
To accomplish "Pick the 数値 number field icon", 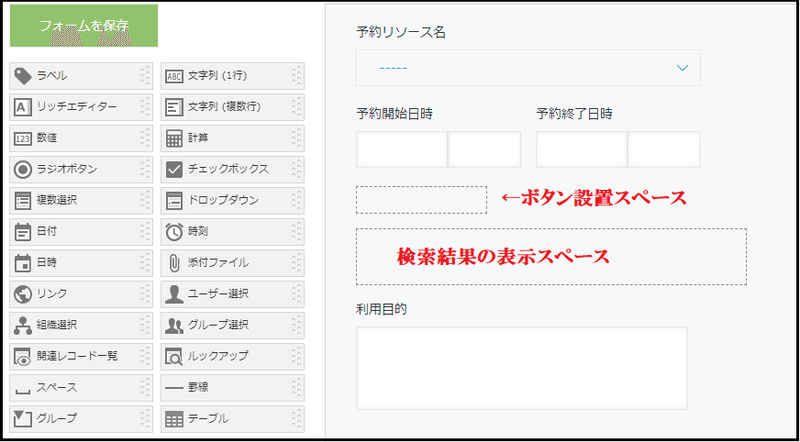I will pos(21,138).
